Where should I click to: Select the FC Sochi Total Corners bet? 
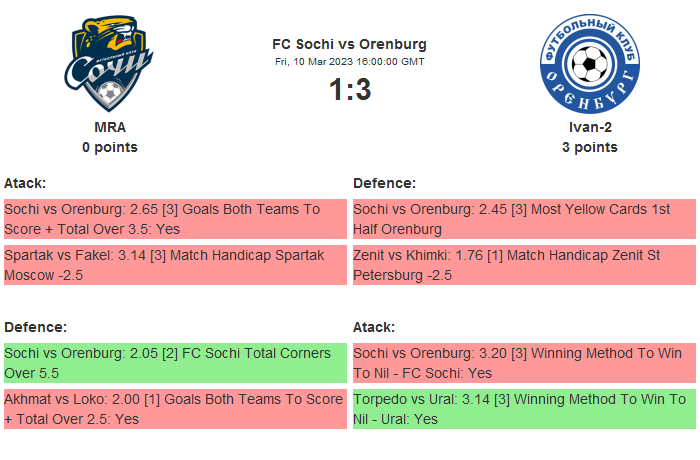175,363
